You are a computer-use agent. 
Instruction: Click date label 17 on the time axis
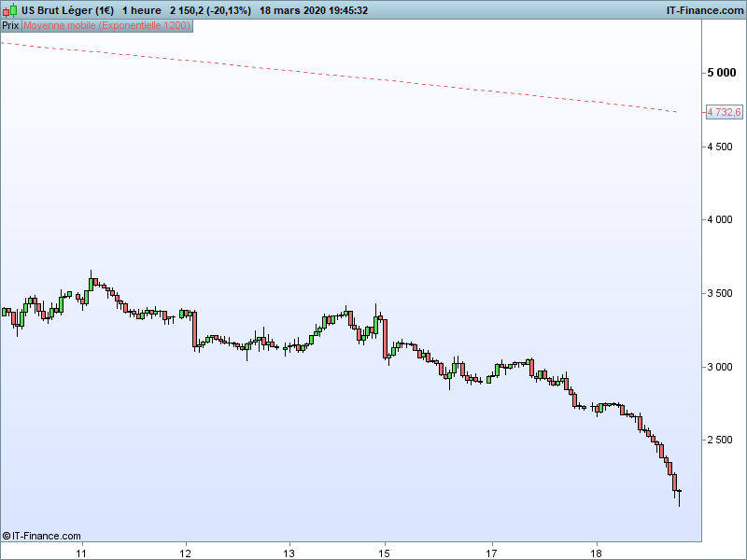pos(491,553)
